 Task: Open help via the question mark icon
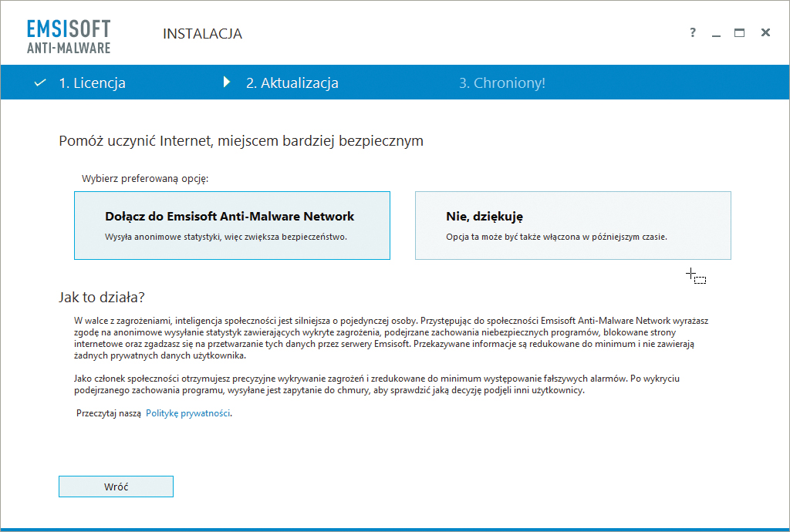click(693, 33)
